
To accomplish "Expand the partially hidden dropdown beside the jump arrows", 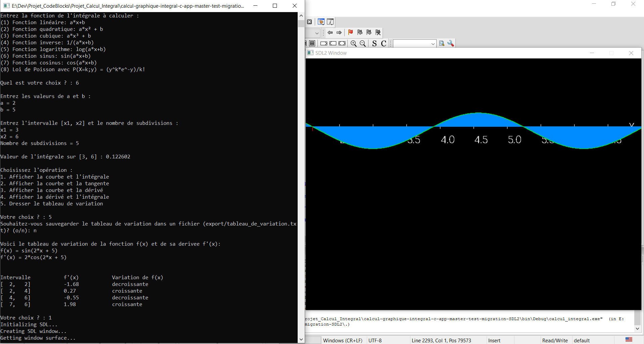I will [x=316, y=33].
